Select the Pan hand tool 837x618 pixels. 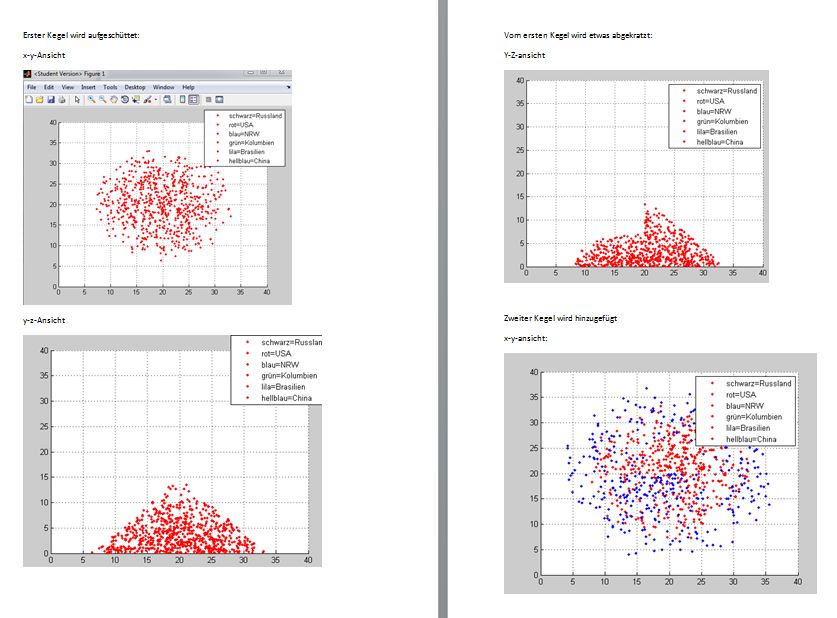click(x=113, y=100)
